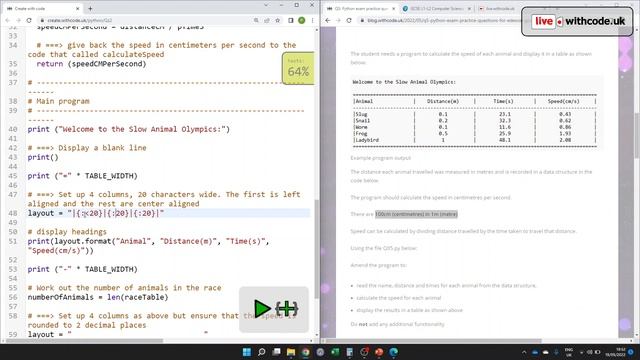Click the 64% tests score badge
This screenshot has width=640, height=360.
pyautogui.click(x=298, y=68)
